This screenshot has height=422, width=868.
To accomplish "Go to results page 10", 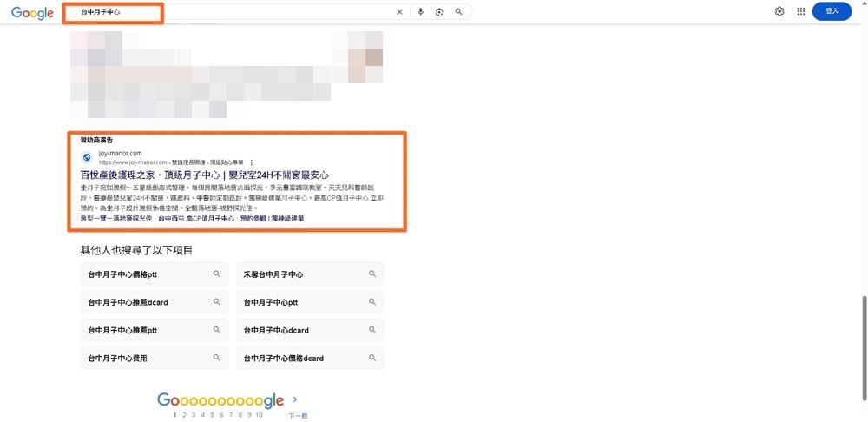I will pos(260,415).
